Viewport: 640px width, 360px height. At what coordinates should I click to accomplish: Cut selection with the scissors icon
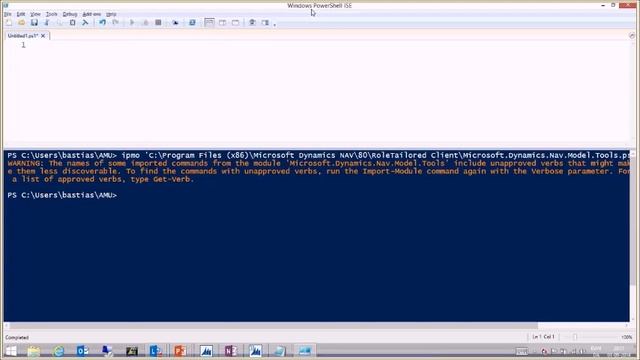coord(47,23)
